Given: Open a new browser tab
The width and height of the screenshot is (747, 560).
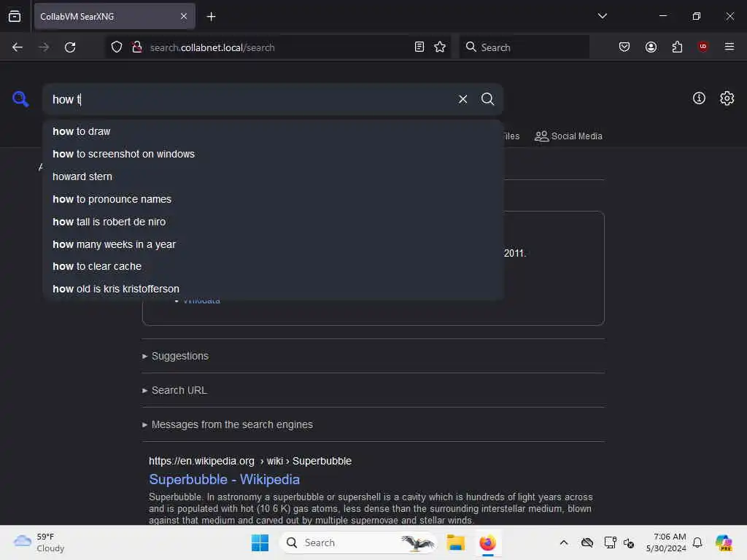Looking at the screenshot, I should tap(211, 17).
